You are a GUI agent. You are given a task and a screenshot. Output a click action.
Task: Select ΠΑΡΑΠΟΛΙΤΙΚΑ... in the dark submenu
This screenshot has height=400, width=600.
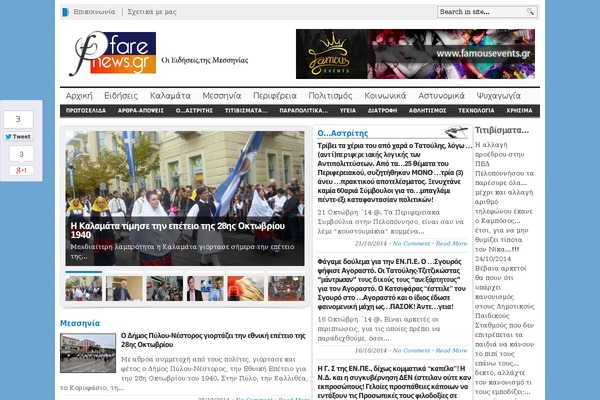(303, 111)
